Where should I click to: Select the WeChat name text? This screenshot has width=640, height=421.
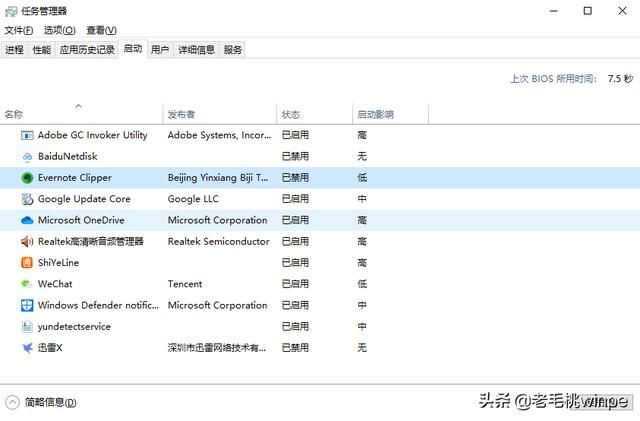click(x=55, y=284)
